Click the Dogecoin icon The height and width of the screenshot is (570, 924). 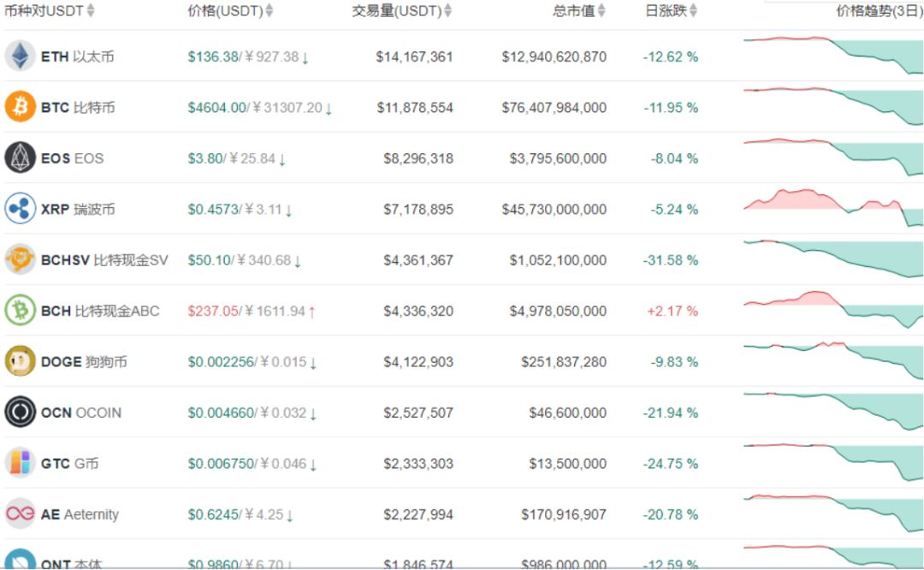[x=21, y=361]
